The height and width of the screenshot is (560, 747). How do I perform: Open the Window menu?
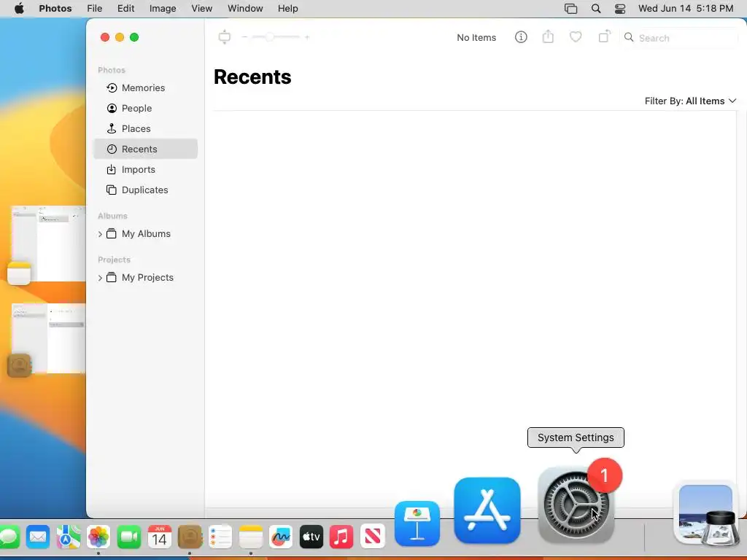245,8
